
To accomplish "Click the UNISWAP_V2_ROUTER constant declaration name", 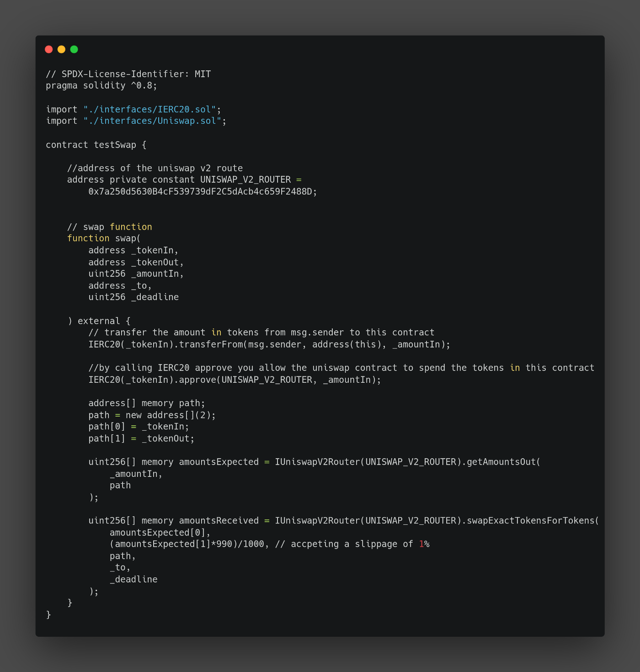I will pos(245,180).
